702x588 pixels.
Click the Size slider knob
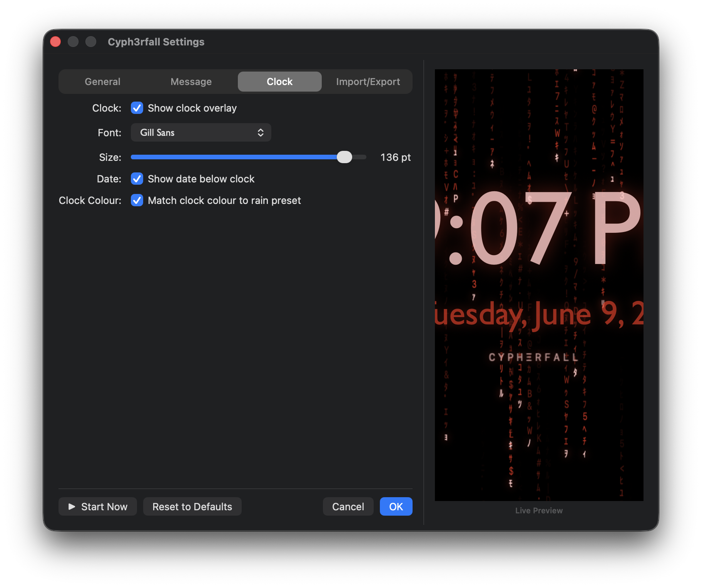click(x=344, y=157)
